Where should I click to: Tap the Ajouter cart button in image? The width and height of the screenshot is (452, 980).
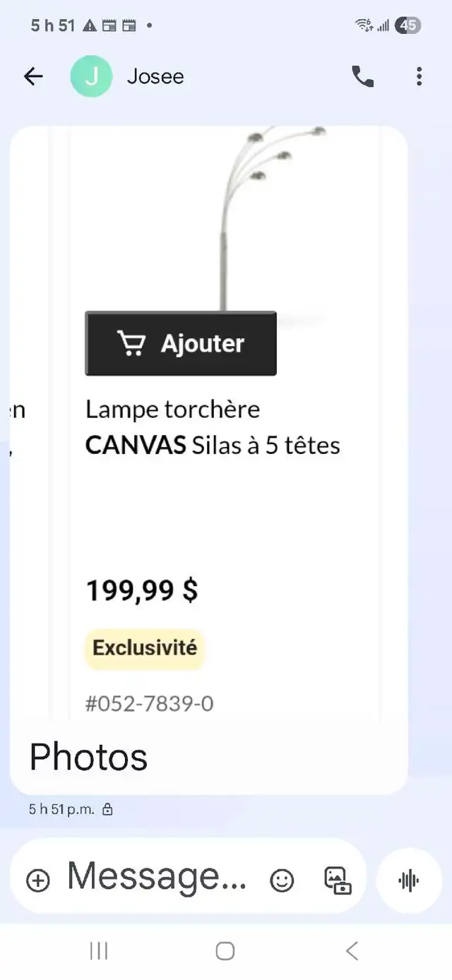pyautogui.click(x=181, y=343)
